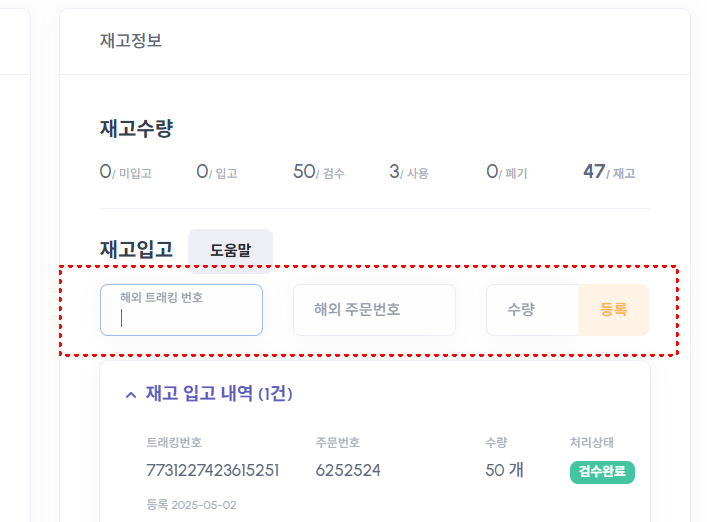Click the 미입고 stock count
Screen dimensions: 707x522
(125, 173)
